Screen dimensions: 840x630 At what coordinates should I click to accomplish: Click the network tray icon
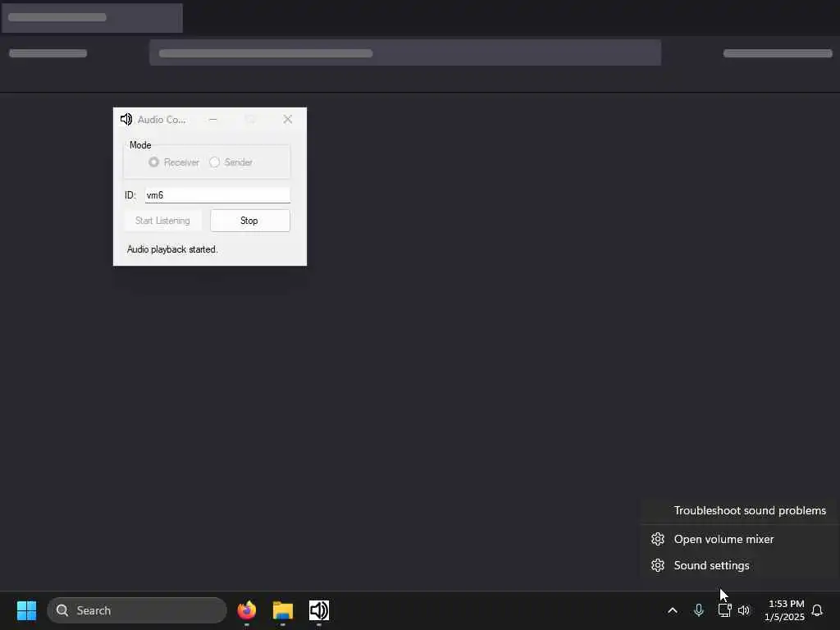[x=724, y=610]
